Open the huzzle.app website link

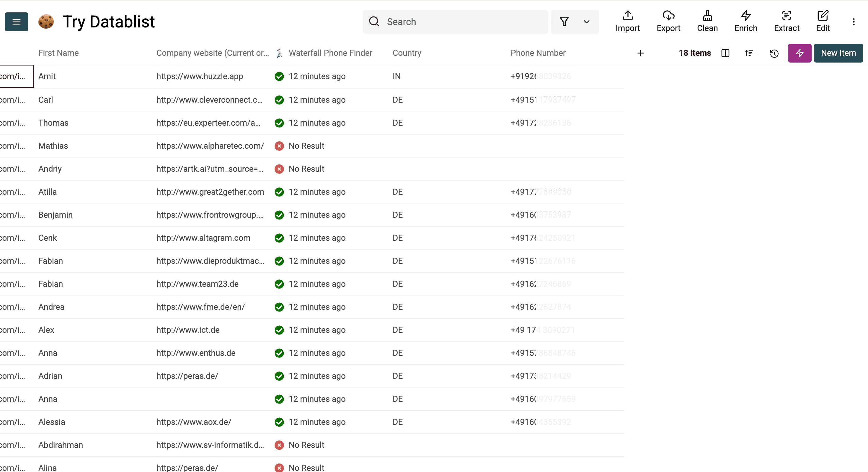click(200, 76)
